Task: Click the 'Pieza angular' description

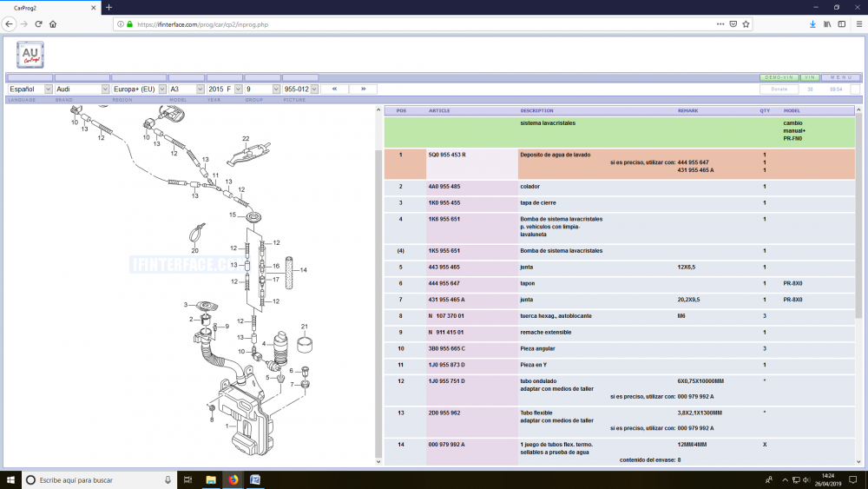Action: (x=537, y=349)
